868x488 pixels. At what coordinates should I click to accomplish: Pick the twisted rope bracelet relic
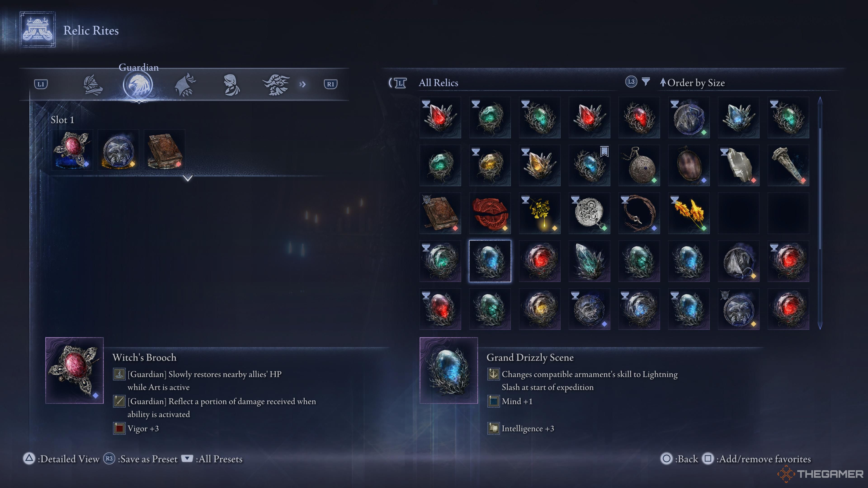click(639, 213)
